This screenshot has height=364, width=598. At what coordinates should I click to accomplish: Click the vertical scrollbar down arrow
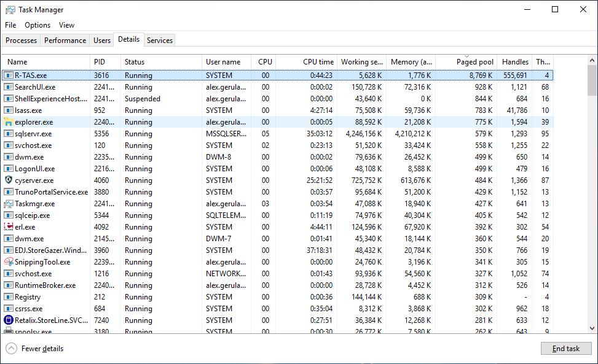pos(592,328)
